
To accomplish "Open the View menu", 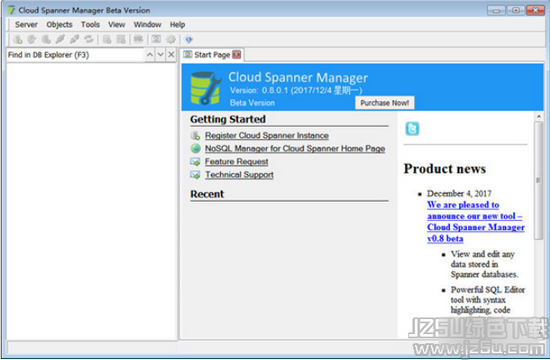I will [x=116, y=25].
